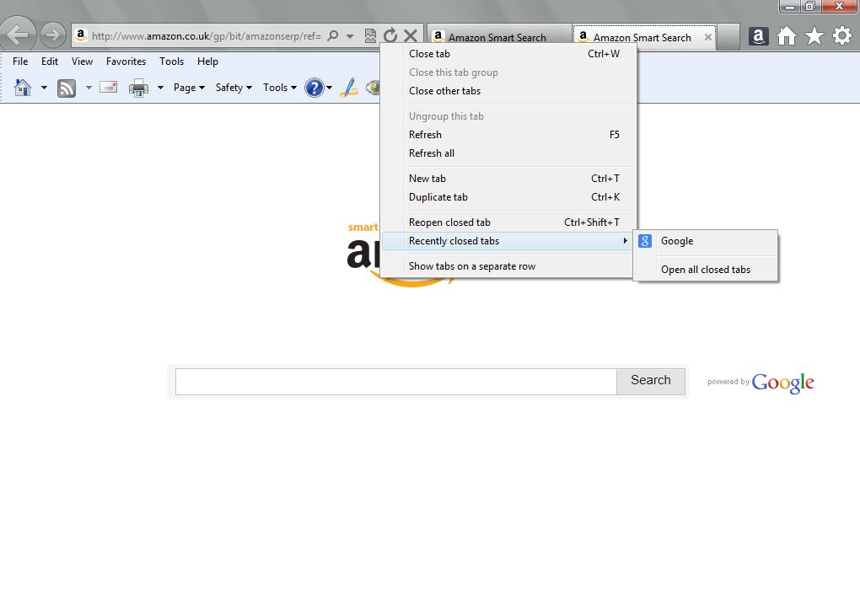Click the search magnifier in address bar
Image resolution: width=860 pixels, height=616 pixels.
[332, 36]
